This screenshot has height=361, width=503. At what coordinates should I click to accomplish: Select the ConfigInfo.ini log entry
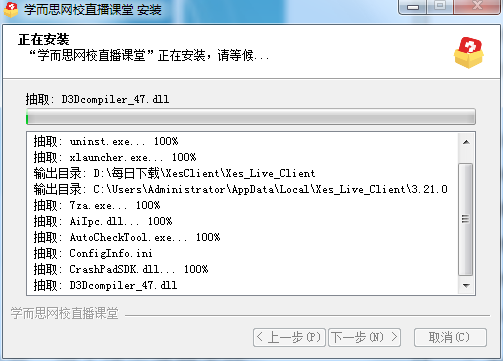93,253
